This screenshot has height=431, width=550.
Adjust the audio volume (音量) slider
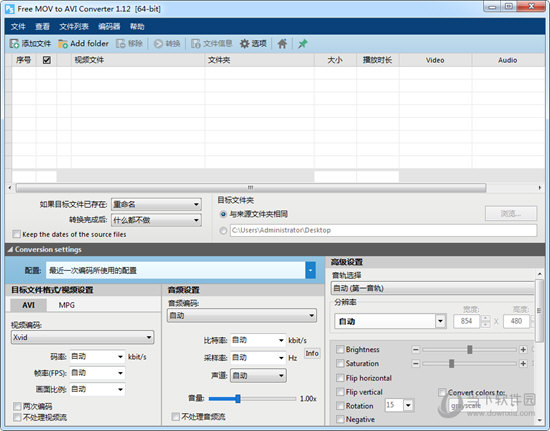coord(238,399)
